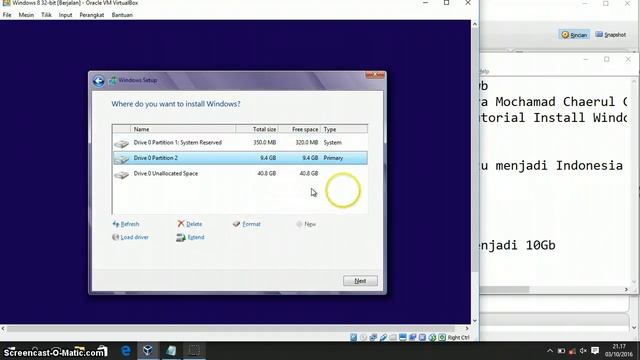Show hidden system tray icons
This screenshot has height=360, width=640.
pos(550,351)
